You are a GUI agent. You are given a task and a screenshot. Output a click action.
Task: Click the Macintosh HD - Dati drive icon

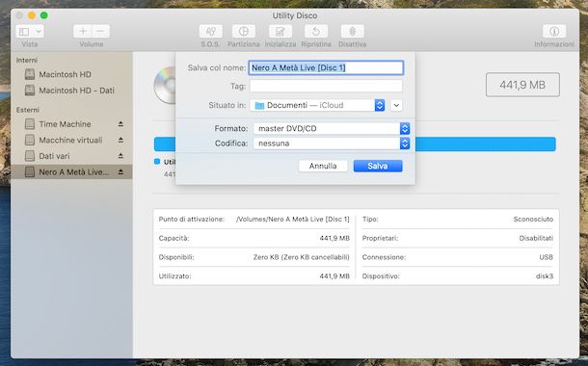30,91
